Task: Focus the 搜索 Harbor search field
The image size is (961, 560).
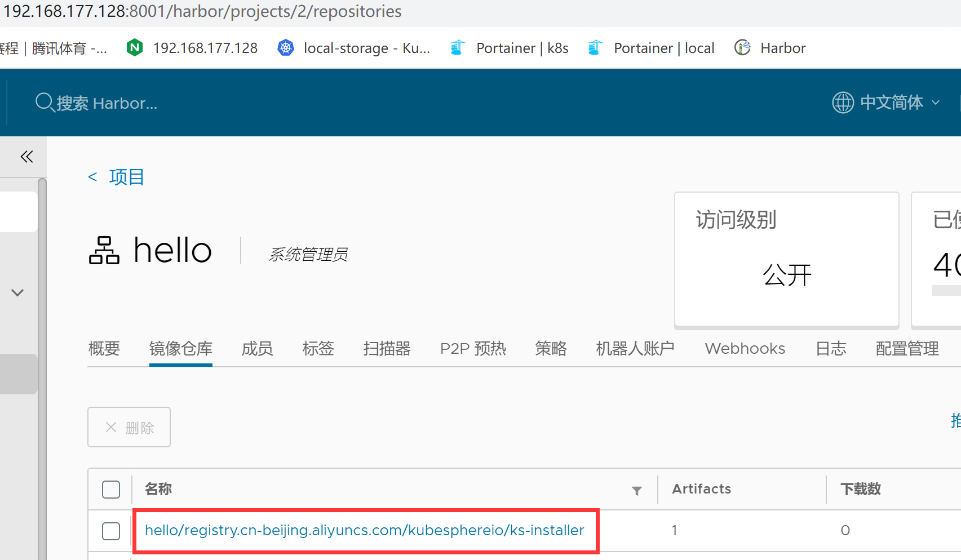Action: pyautogui.click(x=107, y=103)
